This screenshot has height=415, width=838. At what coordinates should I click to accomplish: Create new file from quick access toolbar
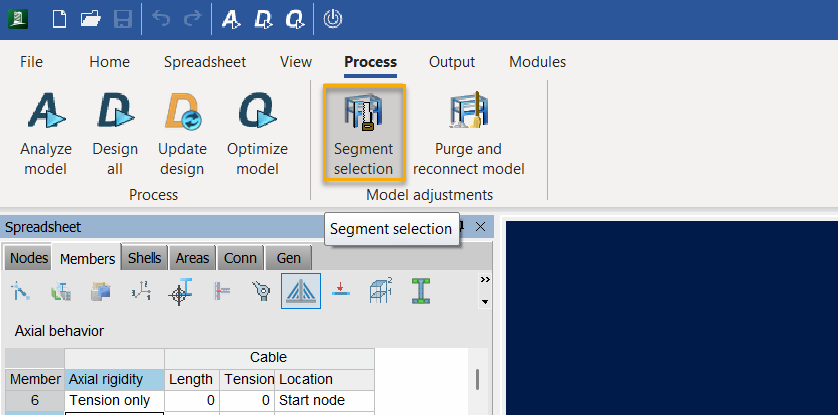click(59, 18)
